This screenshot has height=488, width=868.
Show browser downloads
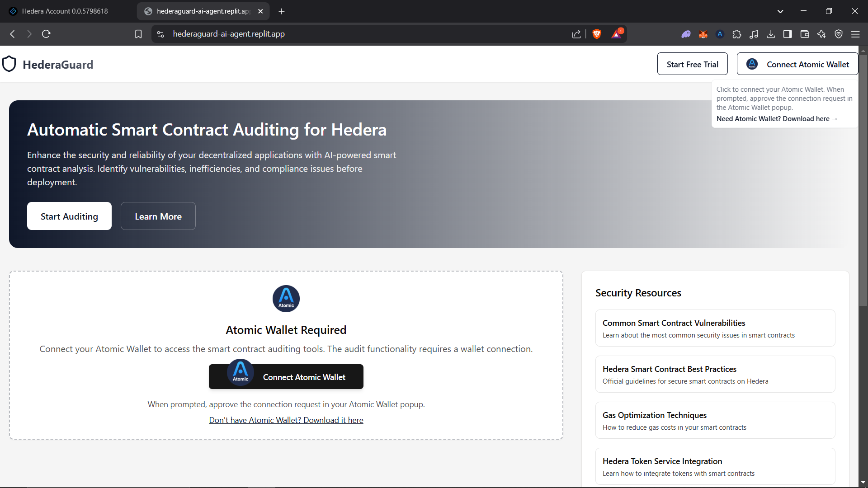click(x=771, y=34)
